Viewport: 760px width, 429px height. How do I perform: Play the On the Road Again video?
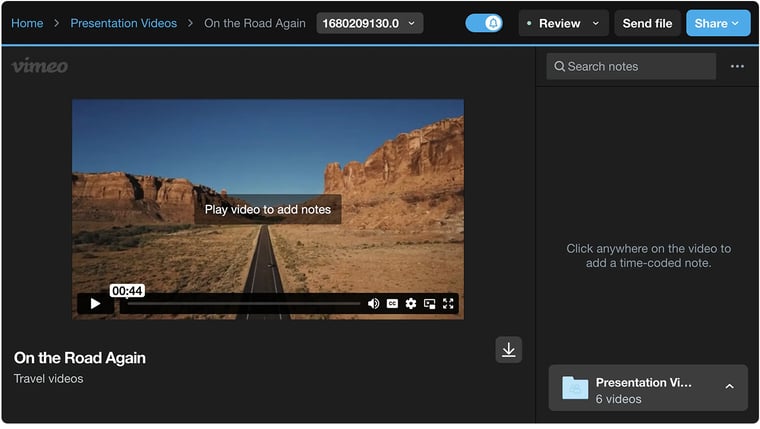click(x=95, y=304)
